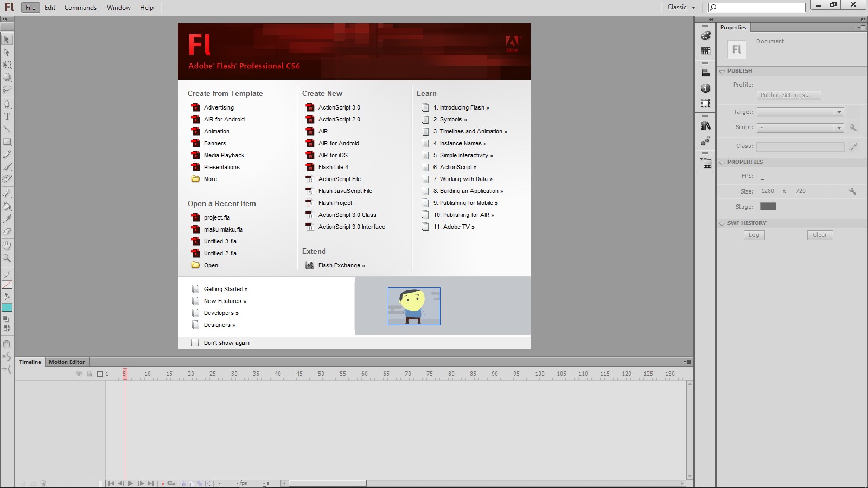Toggle the loop playback option
The width and height of the screenshot is (868, 488).
[x=172, y=483]
